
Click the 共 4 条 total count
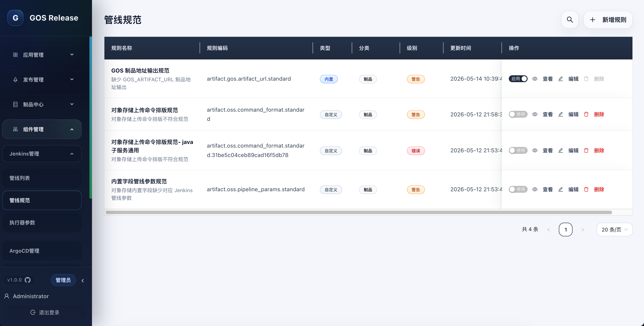click(530, 229)
